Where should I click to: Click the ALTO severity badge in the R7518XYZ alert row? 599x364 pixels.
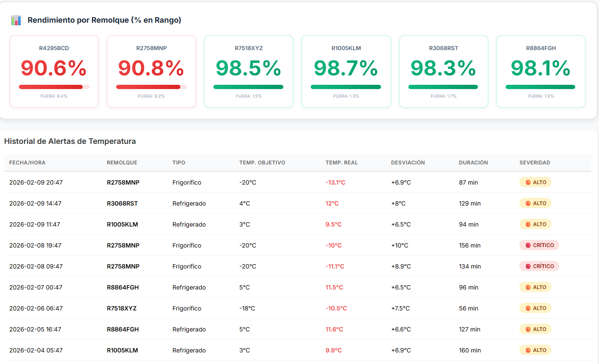(535, 308)
